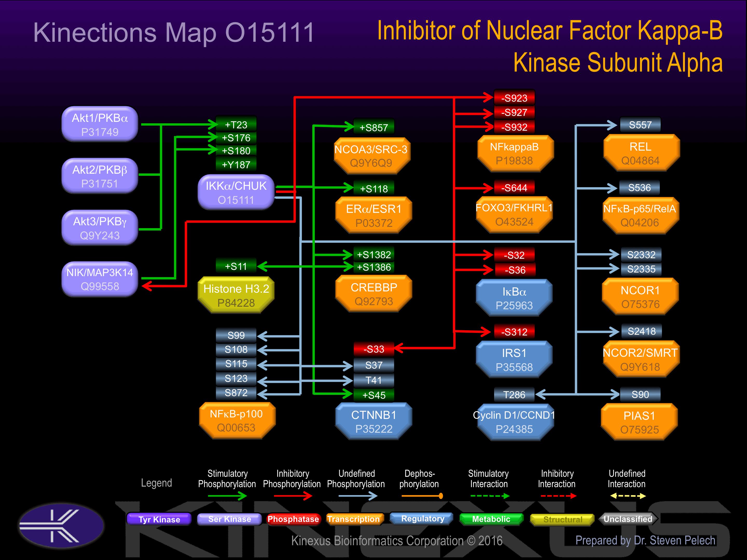Screen dimensions: 747x560
Task: Click the NFκB-p100 Q00653 node
Action: coord(237,420)
